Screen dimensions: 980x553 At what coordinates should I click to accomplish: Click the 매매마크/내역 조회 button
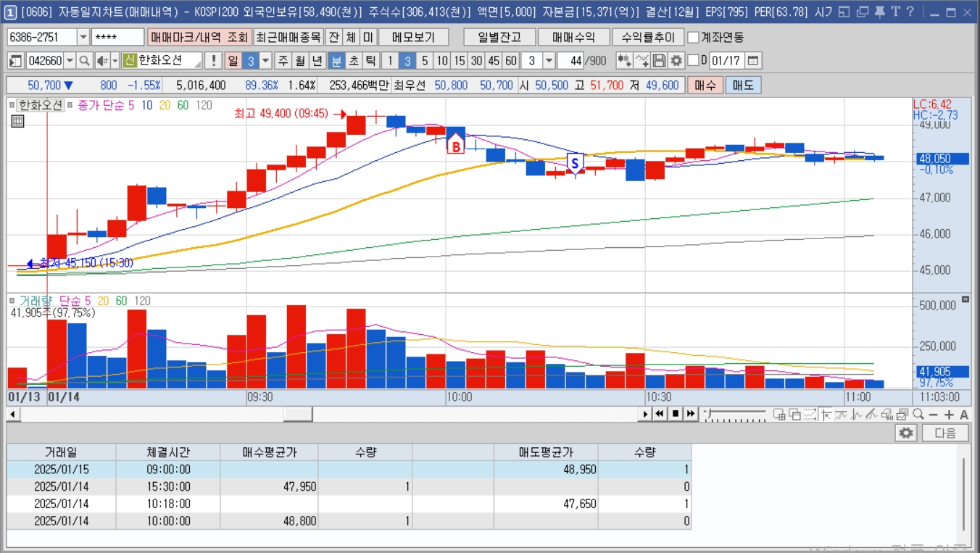click(199, 37)
